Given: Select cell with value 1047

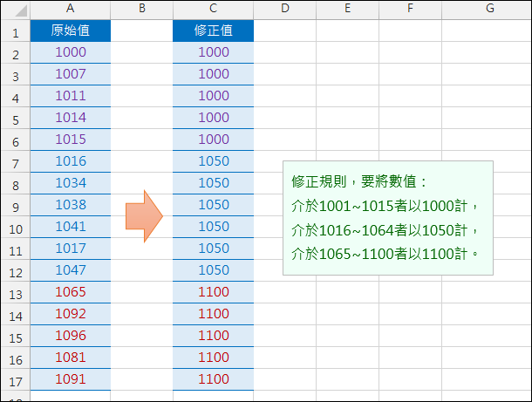Looking at the screenshot, I should (71, 270).
